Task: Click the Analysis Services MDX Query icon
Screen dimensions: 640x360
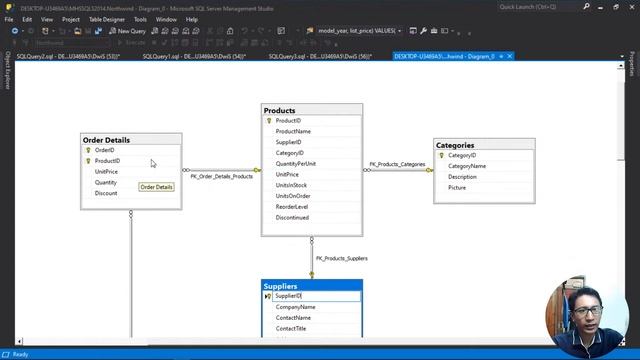Action: (x=165, y=31)
